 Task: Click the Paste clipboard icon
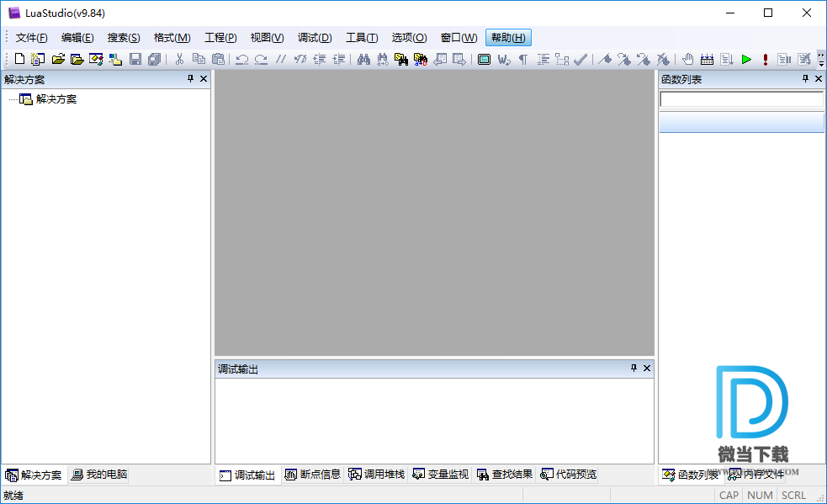(218, 59)
